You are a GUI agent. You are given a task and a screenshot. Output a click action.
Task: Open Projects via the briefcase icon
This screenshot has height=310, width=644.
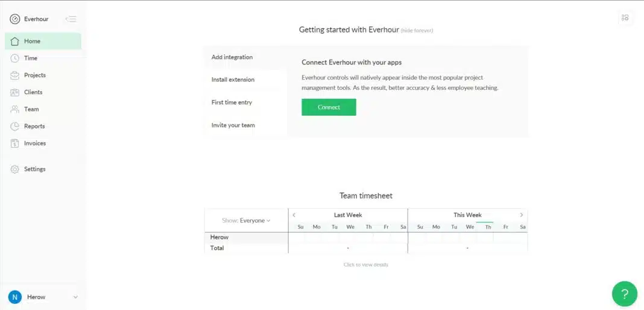click(x=15, y=75)
